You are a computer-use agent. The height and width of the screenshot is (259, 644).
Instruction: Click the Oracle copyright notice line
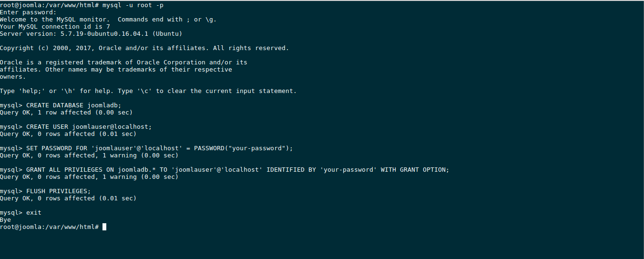[144, 48]
